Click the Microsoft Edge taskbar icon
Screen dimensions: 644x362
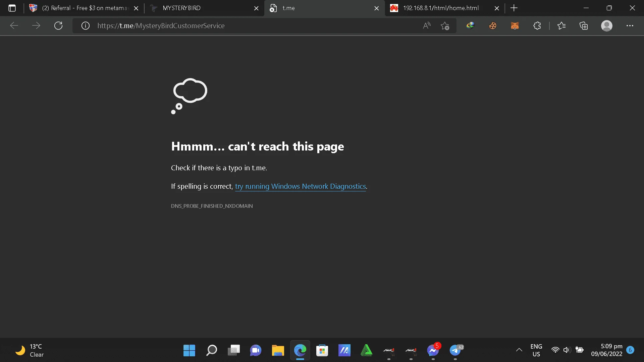(x=300, y=351)
